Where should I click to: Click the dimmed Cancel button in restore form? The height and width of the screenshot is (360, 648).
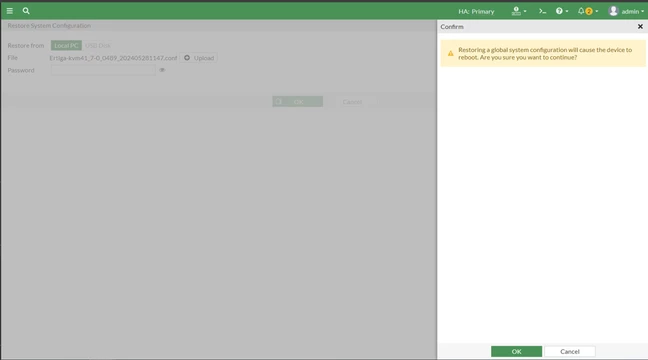(352, 102)
